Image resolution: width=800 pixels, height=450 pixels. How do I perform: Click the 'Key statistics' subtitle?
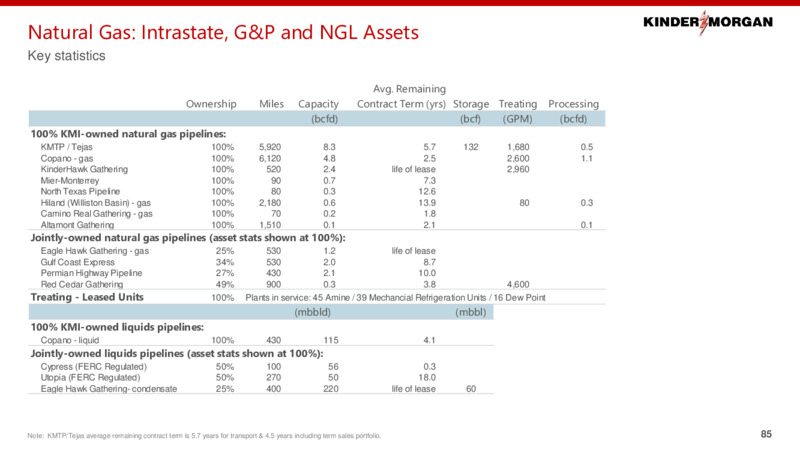point(66,56)
